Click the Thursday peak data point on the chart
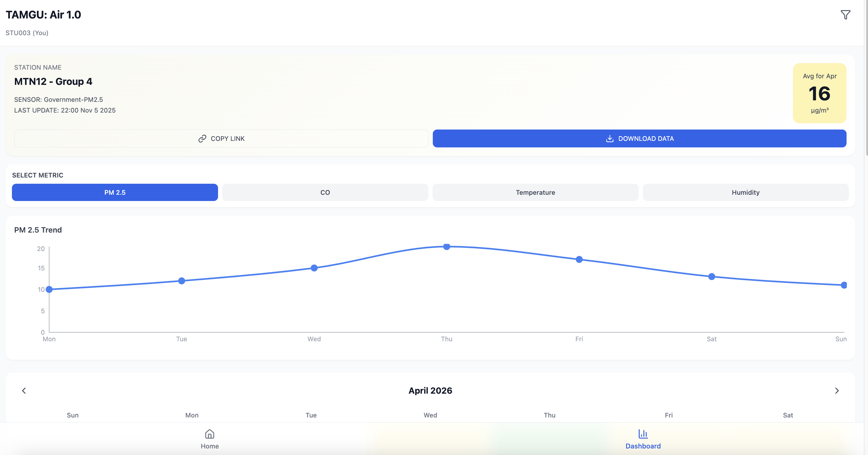This screenshot has height=455, width=868. coord(447,247)
